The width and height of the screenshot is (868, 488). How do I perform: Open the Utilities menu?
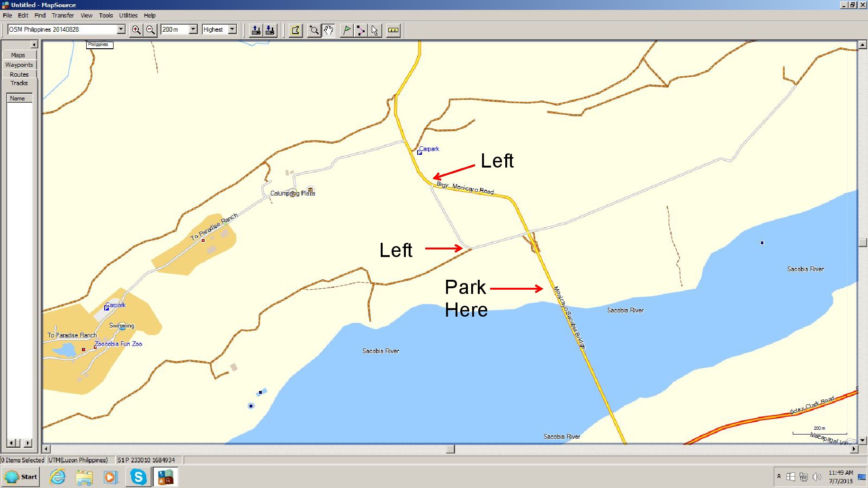128,15
